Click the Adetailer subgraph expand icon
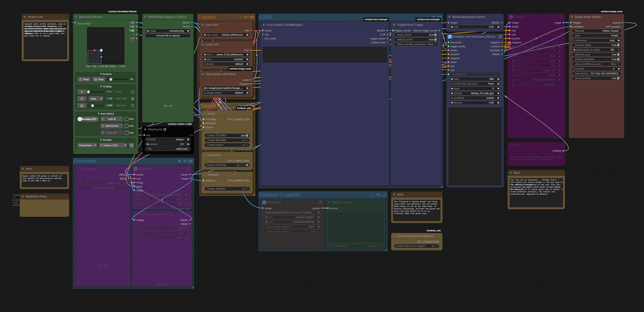The image size is (644, 312). click(561, 17)
